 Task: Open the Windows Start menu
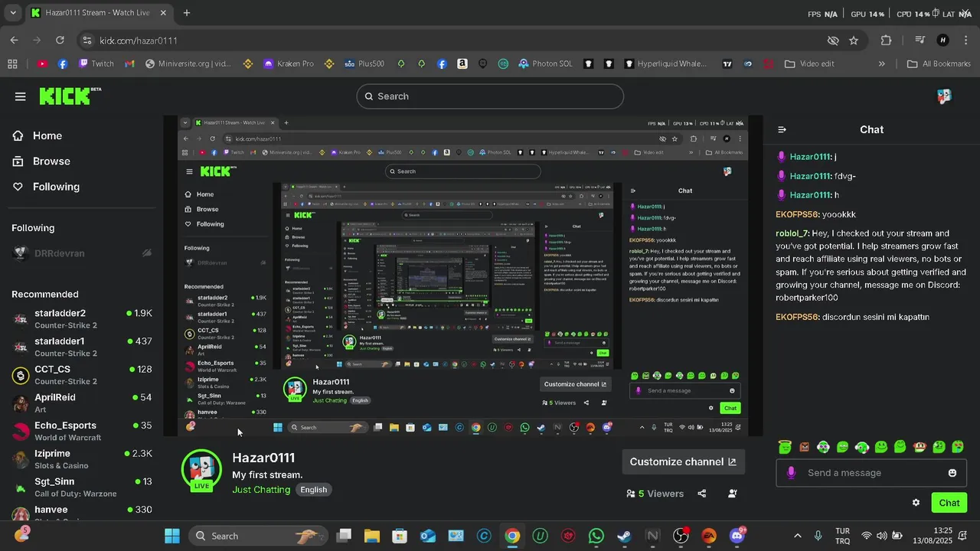click(172, 536)
